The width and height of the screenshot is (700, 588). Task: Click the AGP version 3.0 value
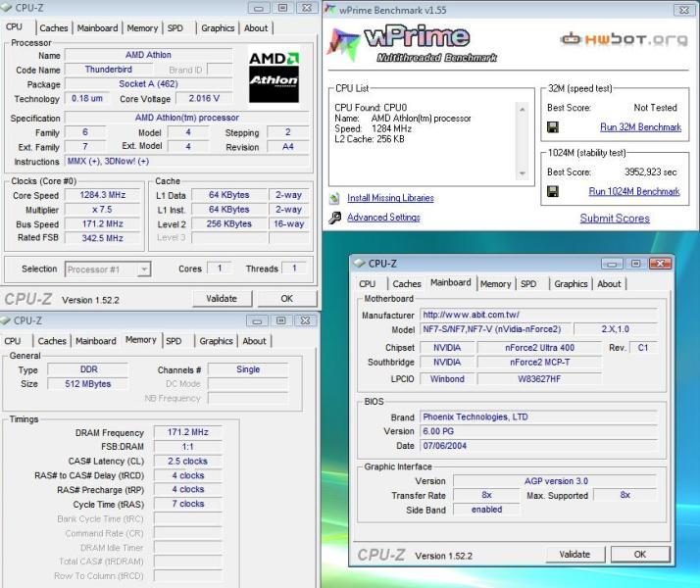click(556, 481)
